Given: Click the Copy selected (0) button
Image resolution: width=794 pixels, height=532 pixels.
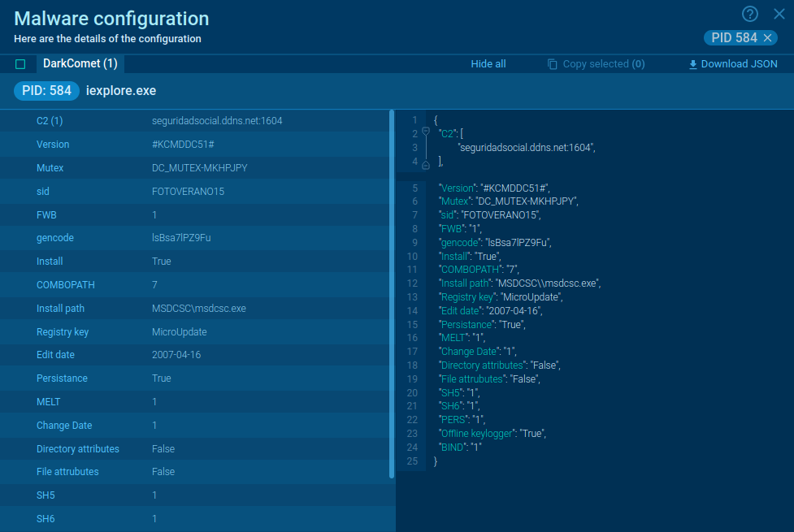Looking at the screenshot, I should click(x=596, y=63).
